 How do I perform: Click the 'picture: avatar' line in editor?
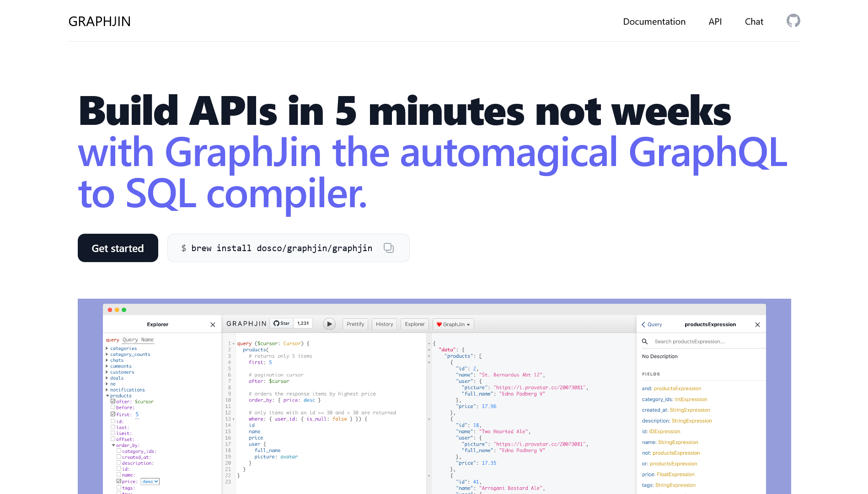[276, 457]
